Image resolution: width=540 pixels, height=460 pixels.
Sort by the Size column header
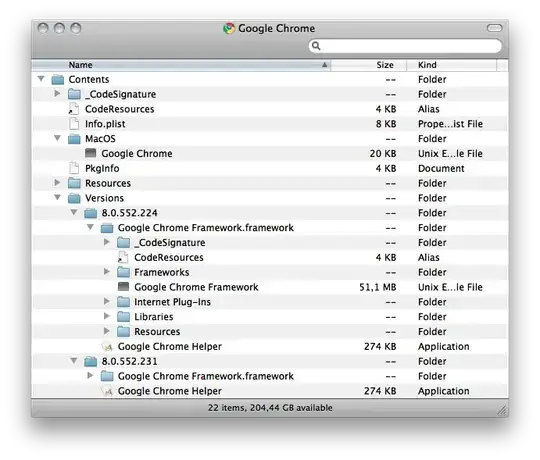369,65
